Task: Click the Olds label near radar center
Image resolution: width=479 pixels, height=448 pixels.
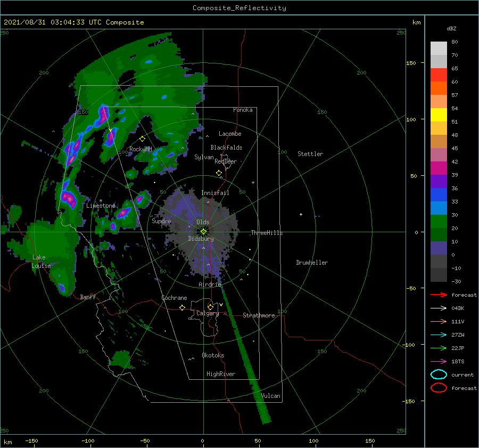Action: pos(203,222)
